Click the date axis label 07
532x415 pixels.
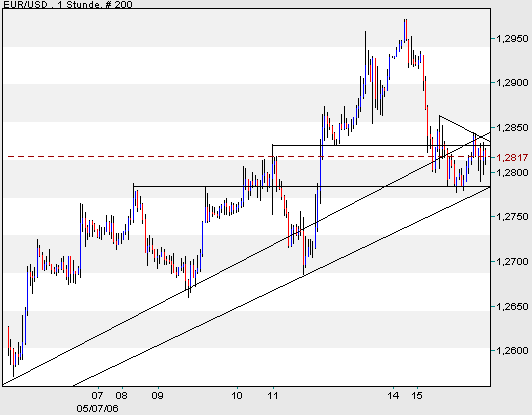tap(97, 396)
